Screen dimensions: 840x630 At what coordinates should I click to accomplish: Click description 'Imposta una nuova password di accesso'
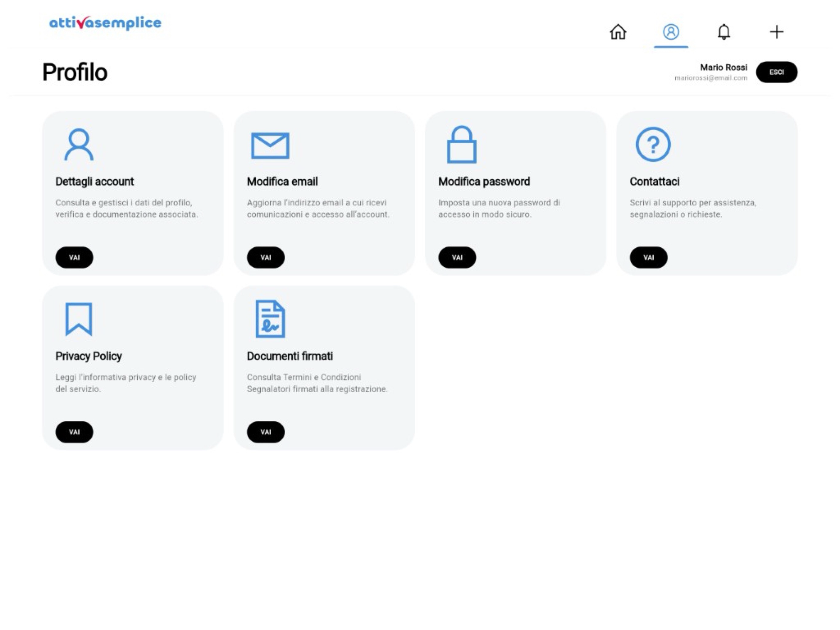tap(499, 208)
